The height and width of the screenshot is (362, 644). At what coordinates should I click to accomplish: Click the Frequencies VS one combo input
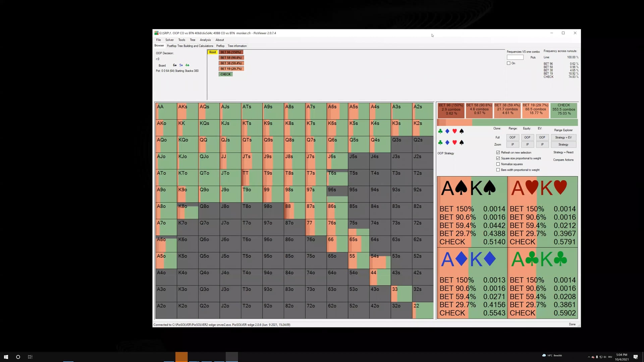[515, 57]
